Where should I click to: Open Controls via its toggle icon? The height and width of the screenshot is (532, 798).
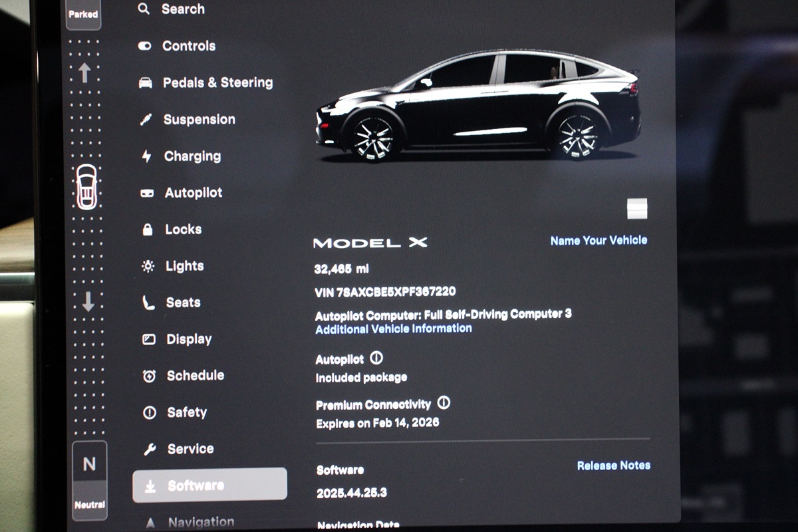tap(144, 46)
